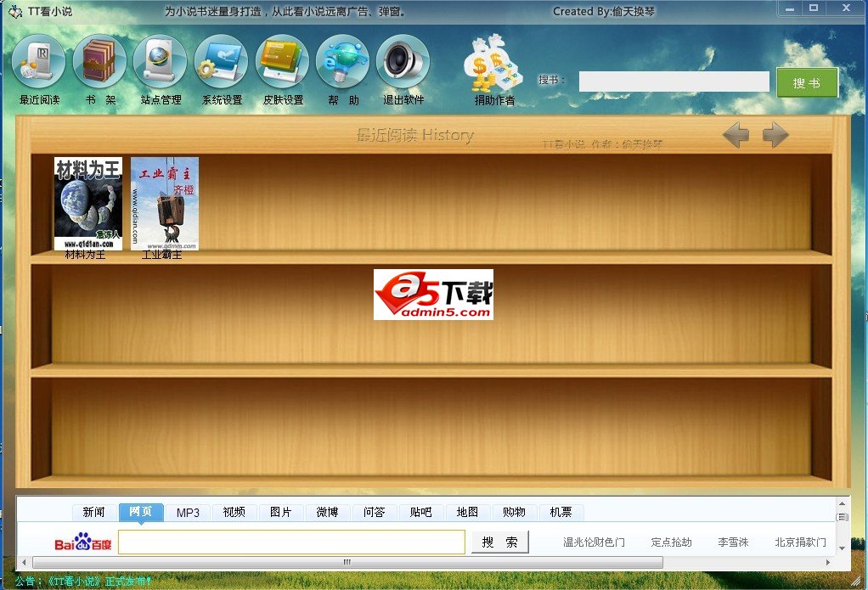Switch to the 购物 tab

[515, 512]
